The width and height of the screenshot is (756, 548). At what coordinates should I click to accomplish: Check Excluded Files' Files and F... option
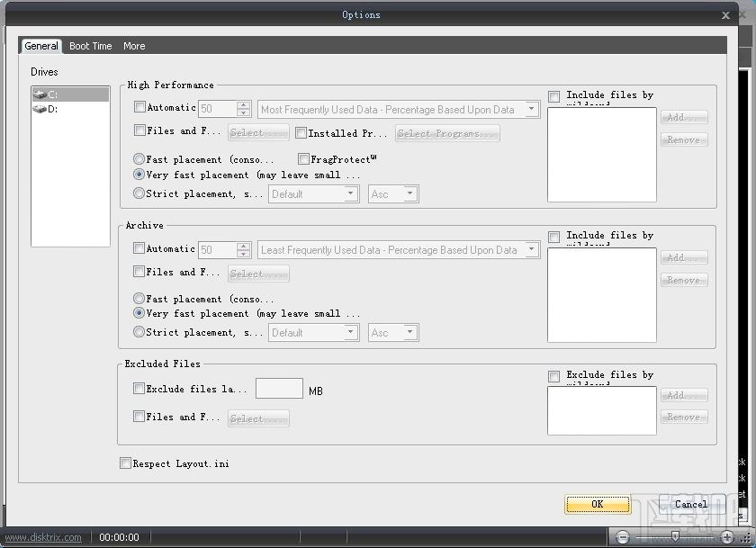point(139,416)
